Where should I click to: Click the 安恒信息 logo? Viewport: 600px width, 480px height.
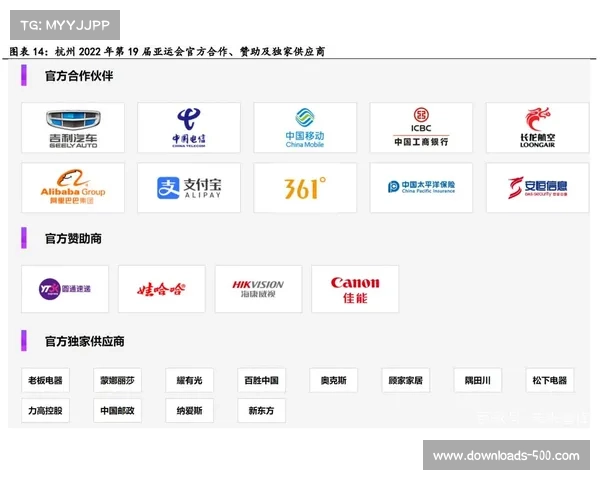click(537, 188)
